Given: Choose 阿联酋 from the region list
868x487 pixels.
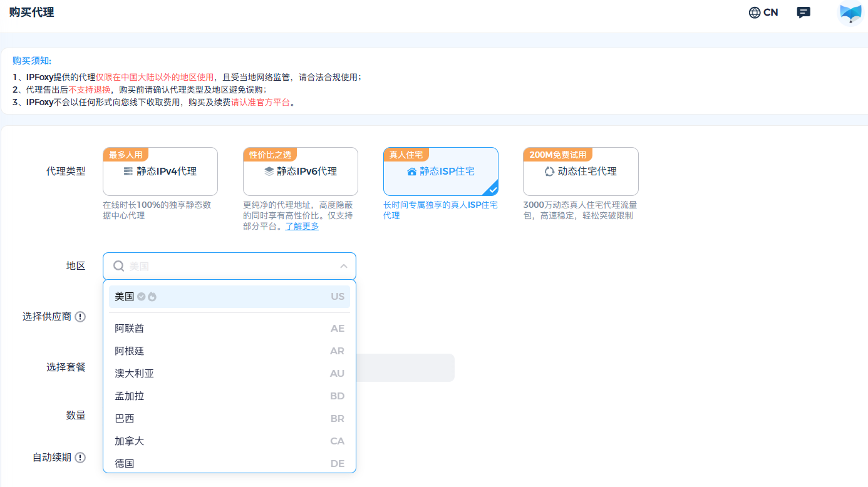Looking at the screenshot, I should coord(229,329).
